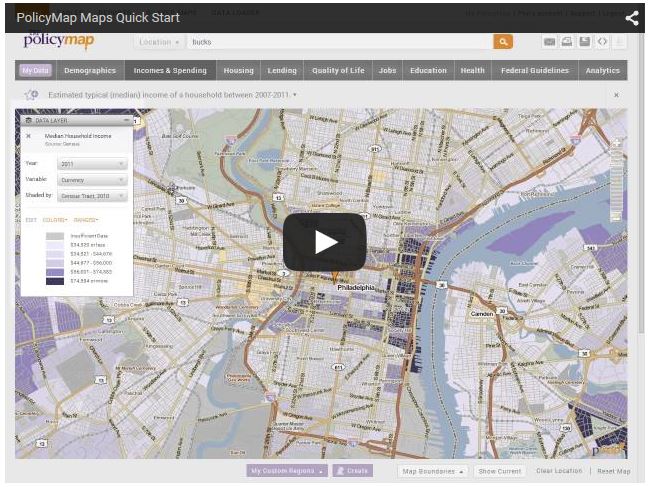The image size is (650, 487).
Task: Click the map zoom in button
Action: click(x=616, y=143)
